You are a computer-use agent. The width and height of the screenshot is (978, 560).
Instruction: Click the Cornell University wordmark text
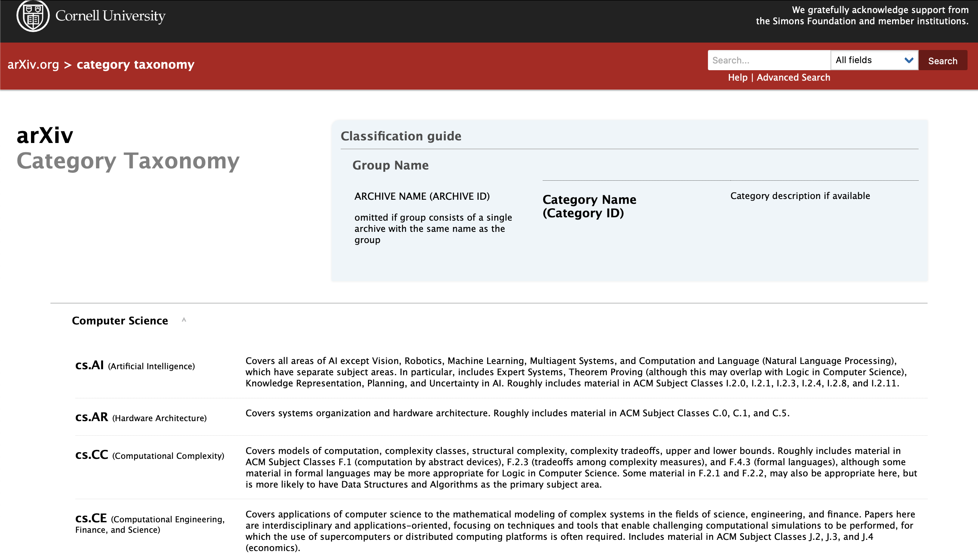coord(111,16)
